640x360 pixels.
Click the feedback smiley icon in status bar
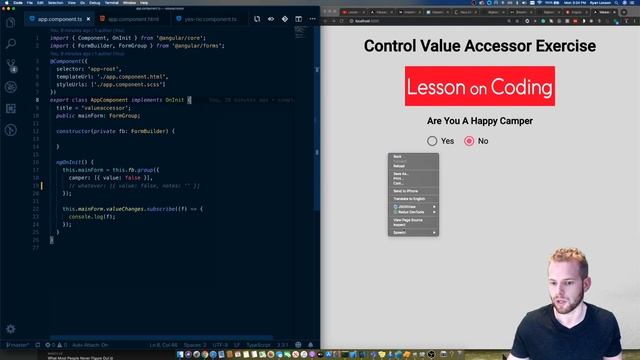point(298,345)
